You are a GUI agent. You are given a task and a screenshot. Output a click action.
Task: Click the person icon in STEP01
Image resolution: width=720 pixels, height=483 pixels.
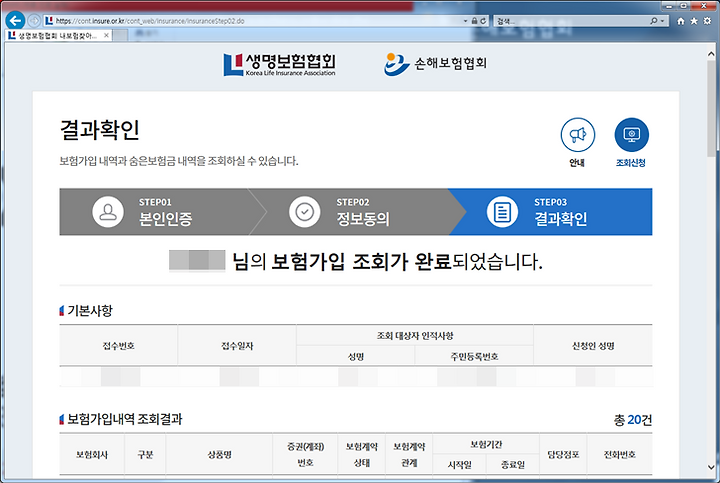tap(108, 212)
